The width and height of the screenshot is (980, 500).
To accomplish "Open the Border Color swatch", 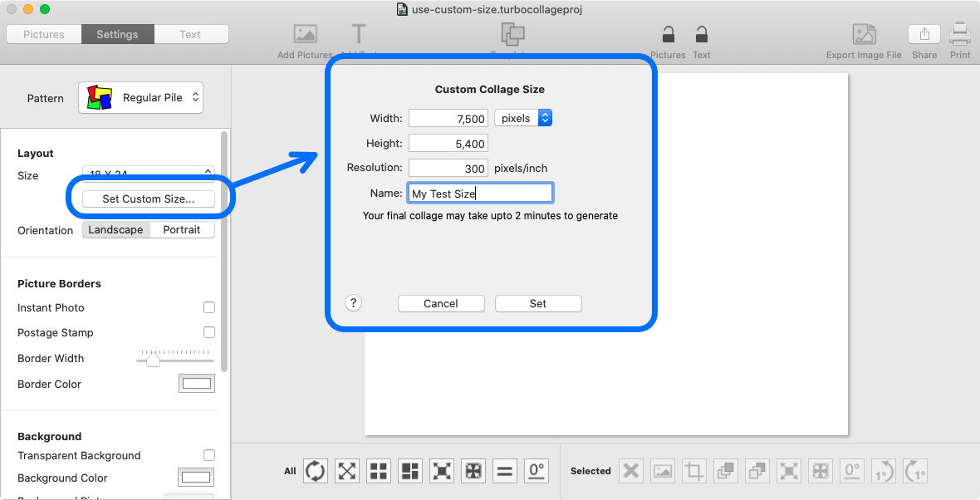I will tap(197, 384).
